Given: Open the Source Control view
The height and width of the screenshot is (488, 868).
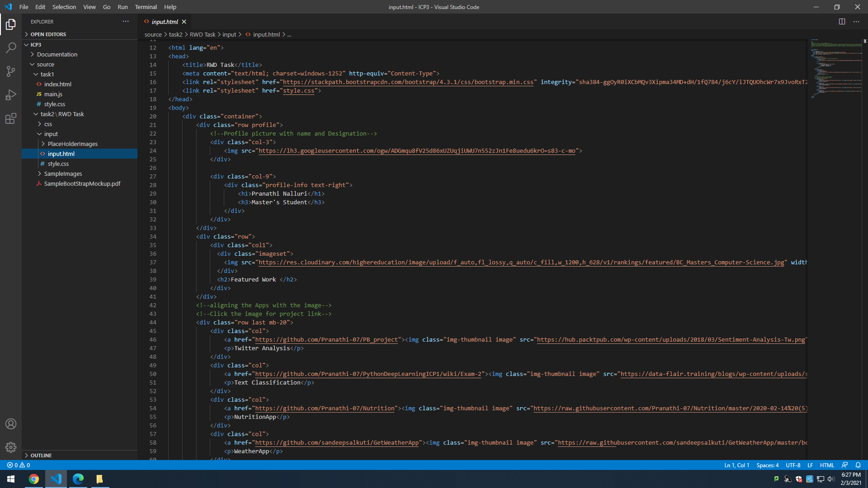Looking at the screenshot, I should [11, 71].
